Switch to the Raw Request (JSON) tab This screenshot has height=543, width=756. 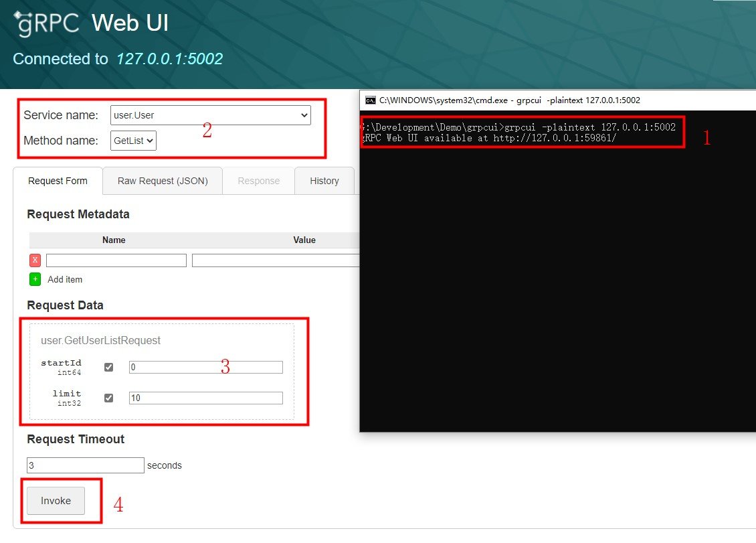[163, 181]
